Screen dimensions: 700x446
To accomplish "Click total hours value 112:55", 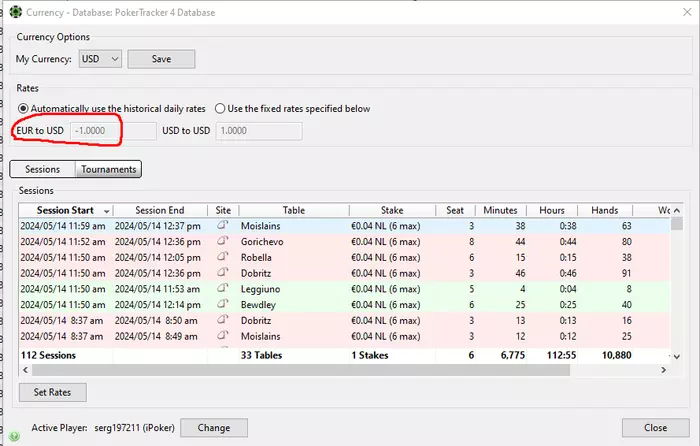I will click(562, 355).
